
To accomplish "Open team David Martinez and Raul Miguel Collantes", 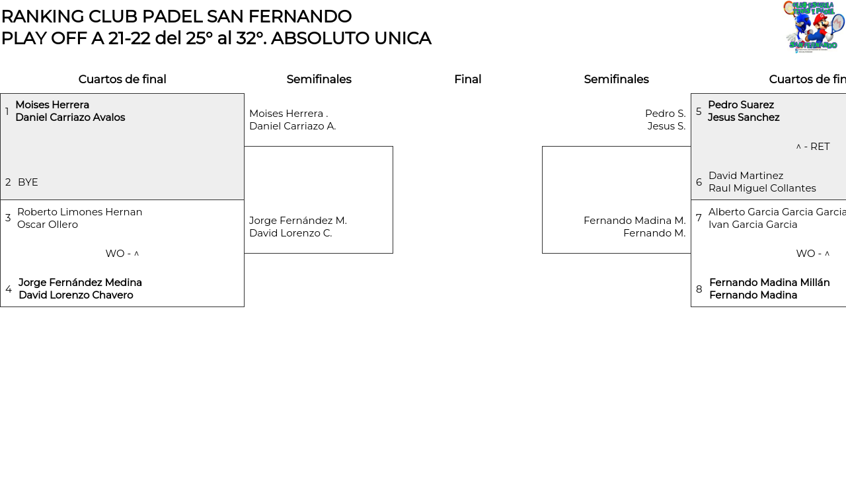I will point(762,182).
